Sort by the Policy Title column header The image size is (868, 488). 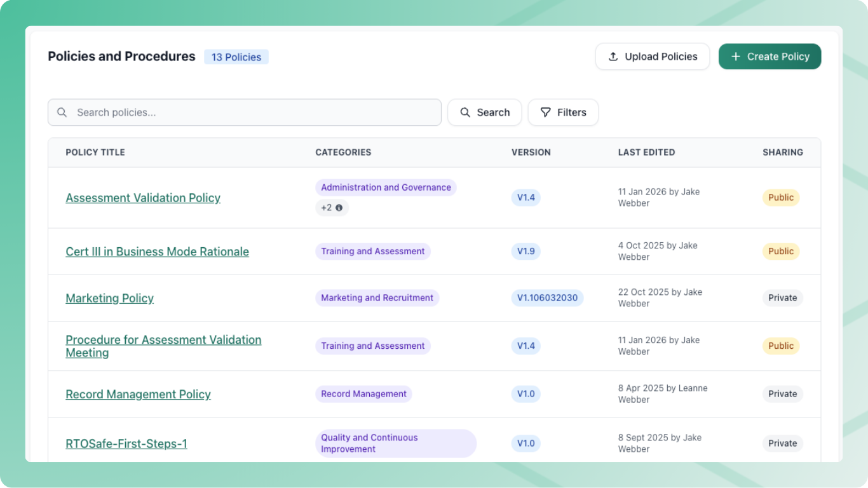pyautogui.click(x=95, y=152)
